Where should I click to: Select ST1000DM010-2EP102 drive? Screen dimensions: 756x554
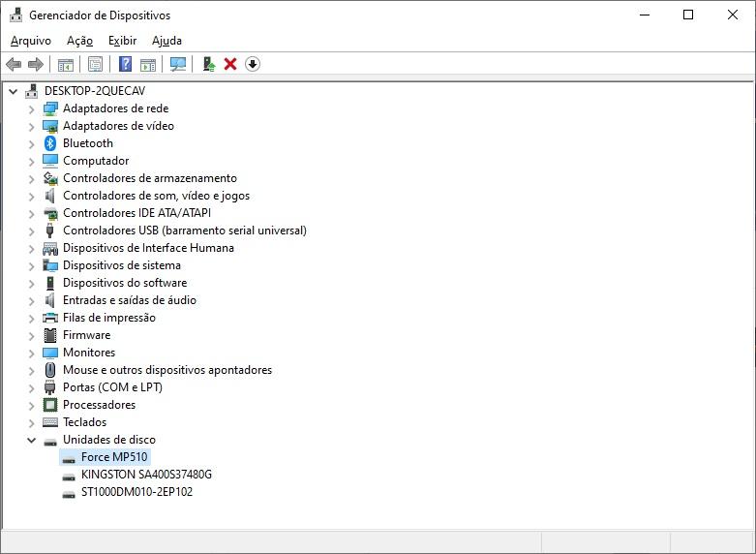pos(136,492)
